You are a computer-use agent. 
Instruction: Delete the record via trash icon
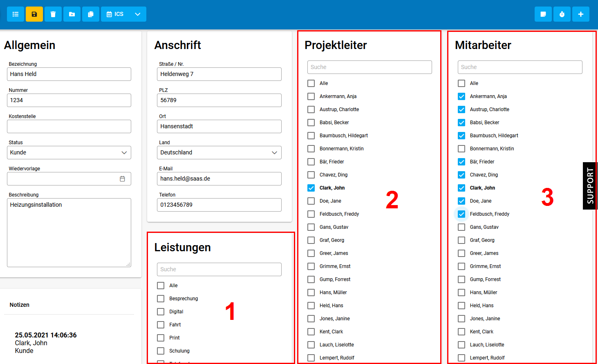tap(53, 14)
